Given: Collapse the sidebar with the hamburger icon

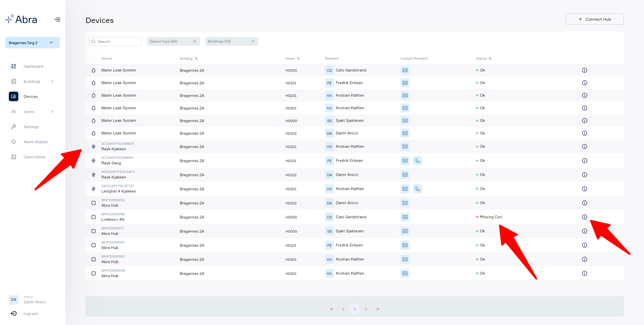Looking at the screenshot, I should pyautogui.click(x=57, y=19).
